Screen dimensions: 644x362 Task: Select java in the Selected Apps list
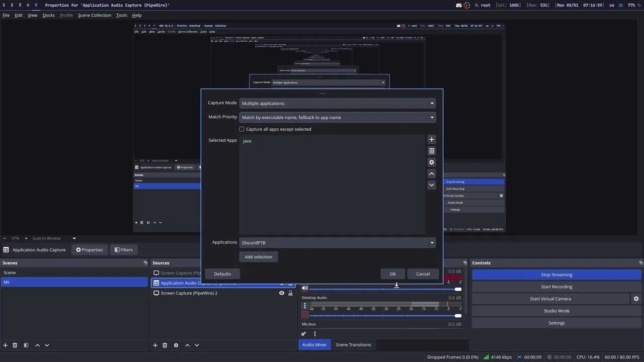247,141
